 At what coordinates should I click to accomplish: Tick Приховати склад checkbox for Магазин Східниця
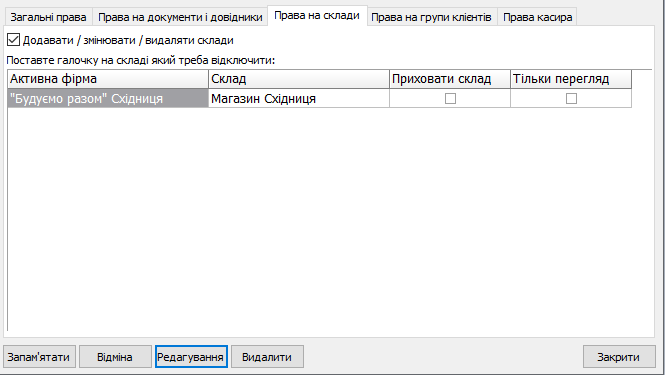[450, 98]
